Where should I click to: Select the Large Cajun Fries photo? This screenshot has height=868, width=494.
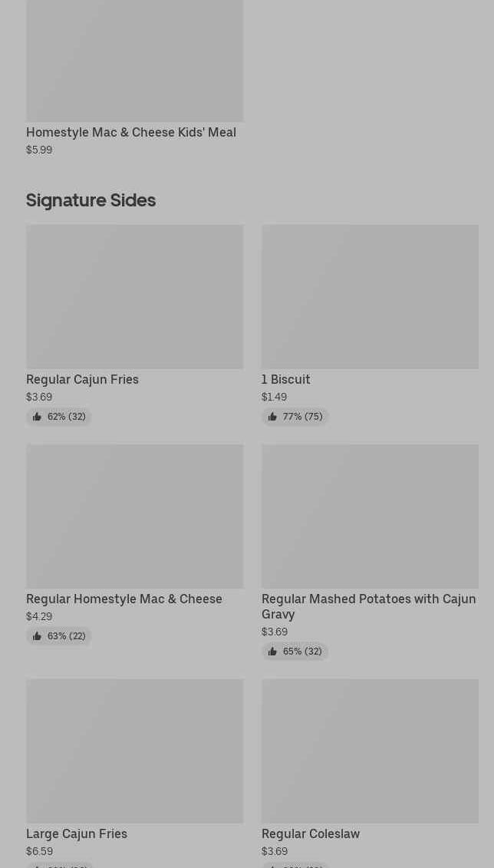click(134, 751)
